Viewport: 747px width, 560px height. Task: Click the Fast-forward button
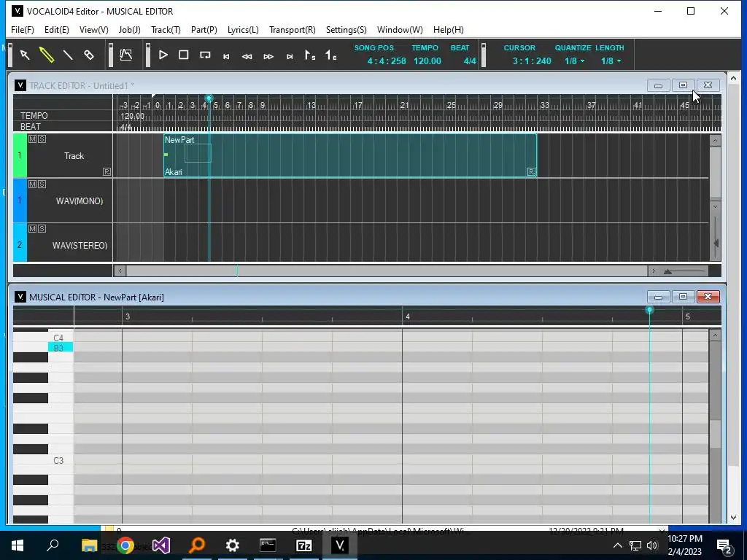pyautogui.click(x=268, y=56)
